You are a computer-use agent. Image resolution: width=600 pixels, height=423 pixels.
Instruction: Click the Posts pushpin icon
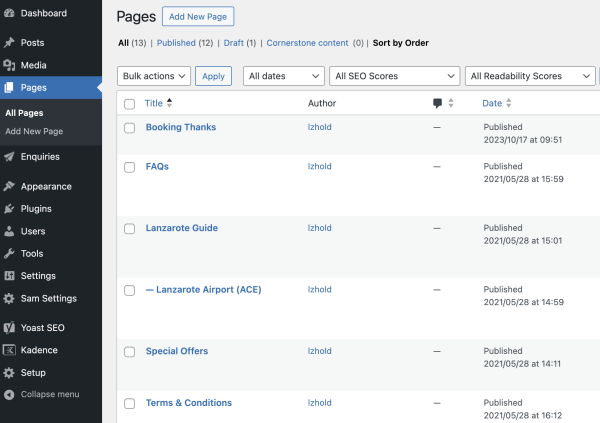(x=9, y=42)
